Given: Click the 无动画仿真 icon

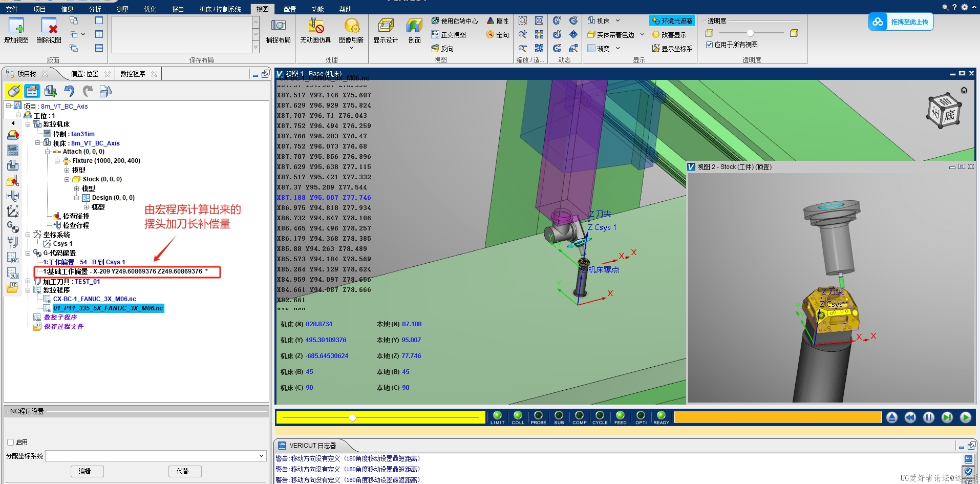Looking at the screenshot, I should click(315, 26).
